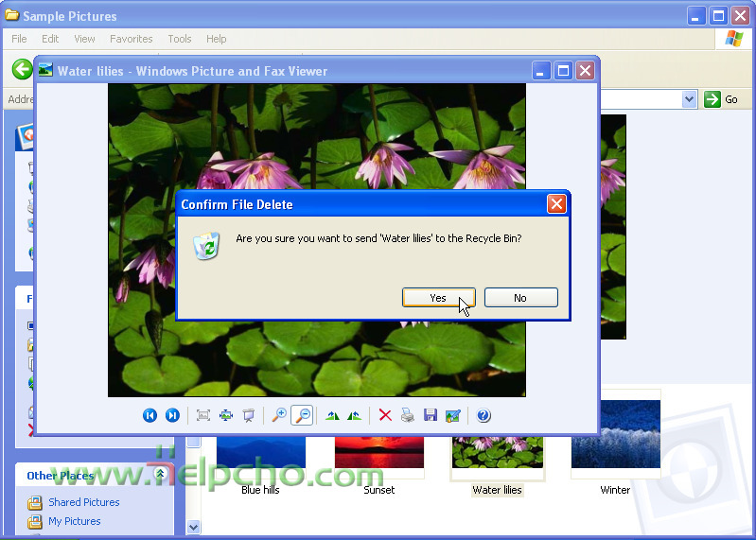
Task: Expand the address bar dropdown
Action: pos(689,99)
